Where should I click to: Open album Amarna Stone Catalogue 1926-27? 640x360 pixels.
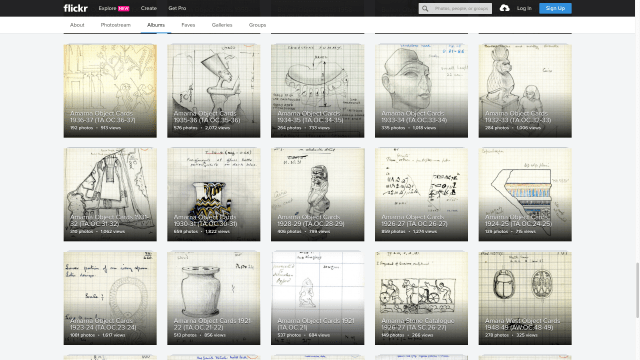421,298
